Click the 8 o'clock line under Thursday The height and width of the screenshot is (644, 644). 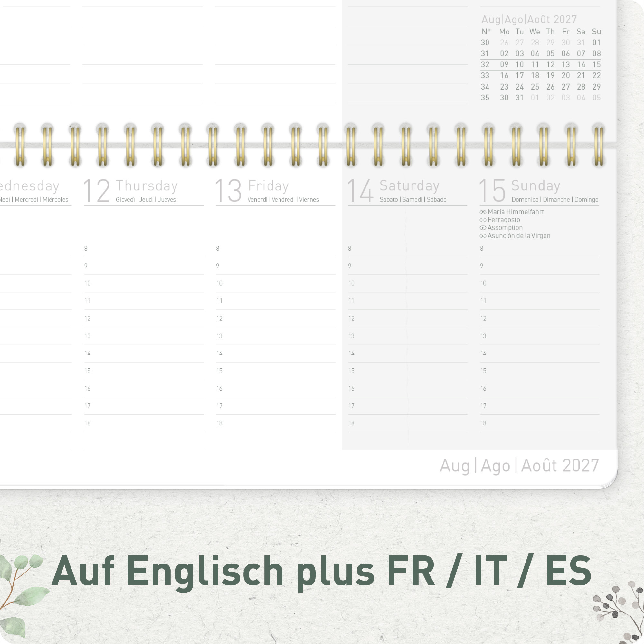coord(144,249)
